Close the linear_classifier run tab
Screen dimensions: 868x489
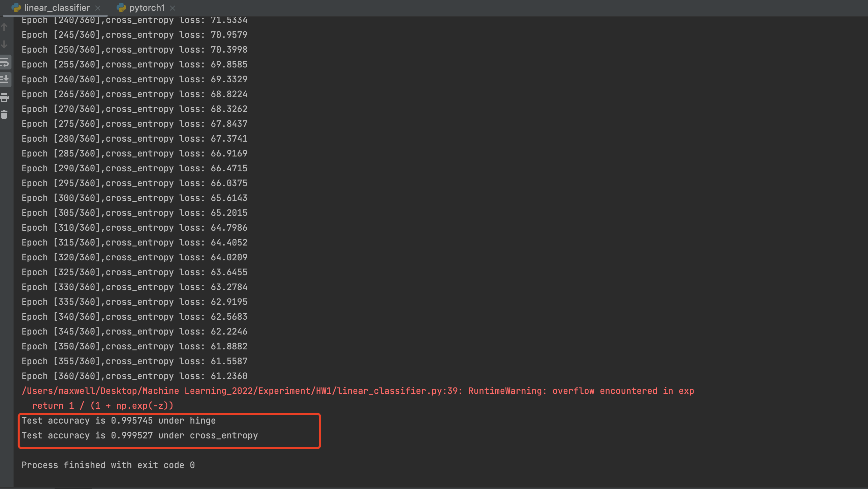tap(98, 8)
